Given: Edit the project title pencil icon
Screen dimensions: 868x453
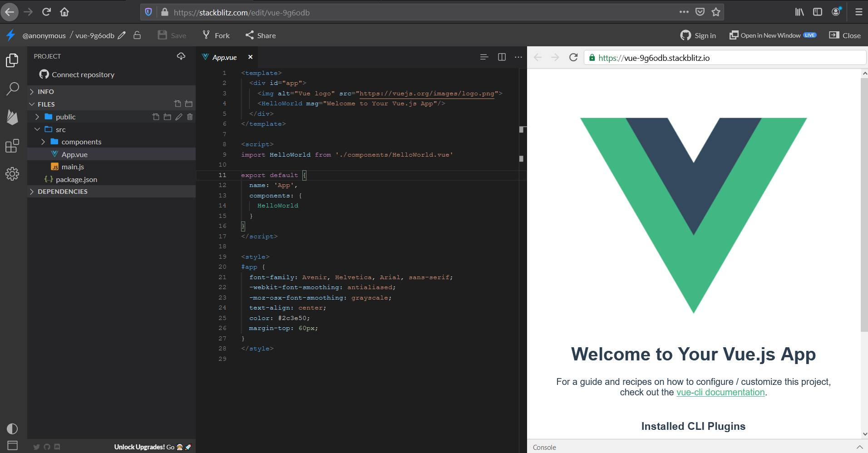Looking at the screenshot, I should (x=122, y=35).
